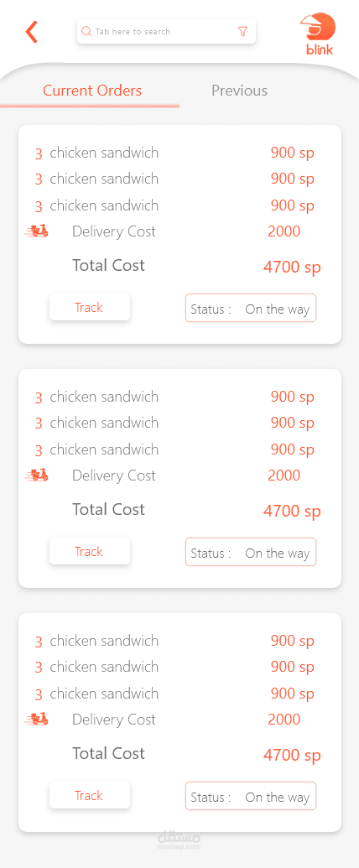Screen dimensions: 359x868
Task: Track the third order
Action: coord(89,796)
